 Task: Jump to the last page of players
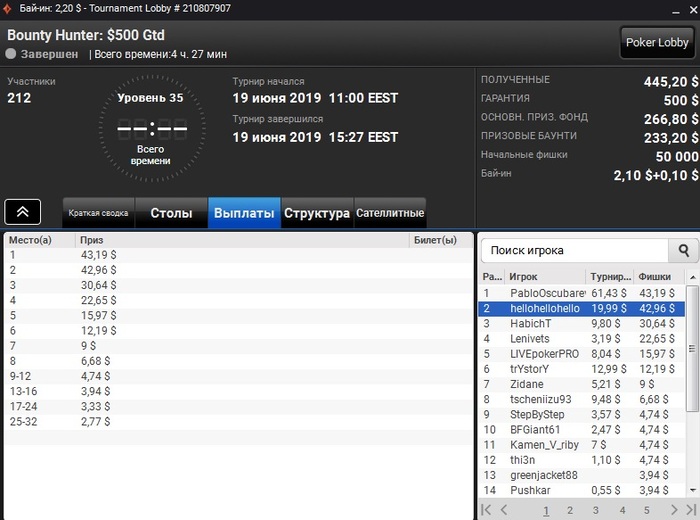click(x=691, y=510)
